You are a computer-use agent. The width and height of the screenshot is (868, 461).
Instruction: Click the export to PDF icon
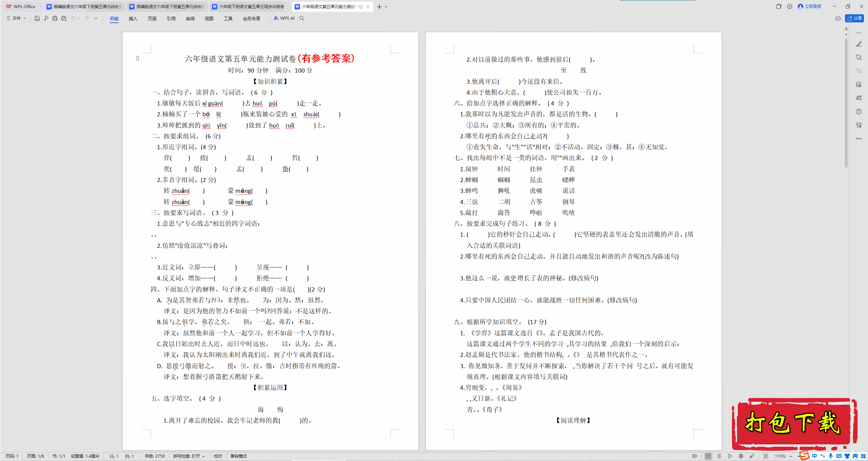pos(46,18)
